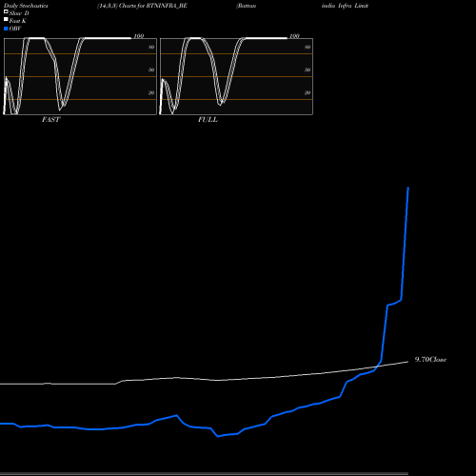Click the 50 level label on FULL chart
Screen dimensions: 476x476
pyautogui.click(x=307, y=69)
